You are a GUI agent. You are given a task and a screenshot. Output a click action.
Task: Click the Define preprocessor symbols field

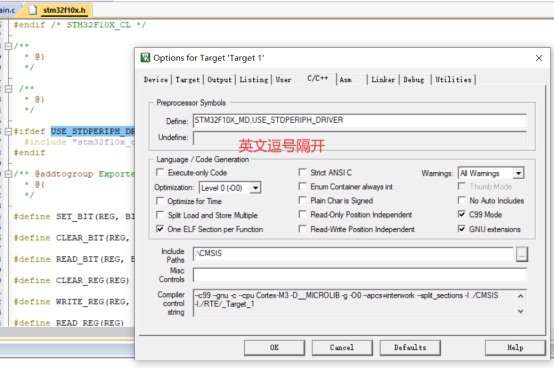[360, 120]
